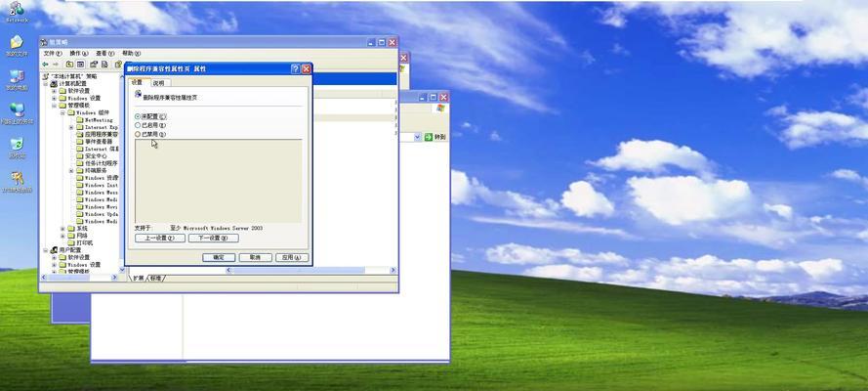Viewport: 868px width, 391px height.
Task: Click right pane horizontal scrollbar right arrow
Action: pyautogui.click(x=393, y=270)
